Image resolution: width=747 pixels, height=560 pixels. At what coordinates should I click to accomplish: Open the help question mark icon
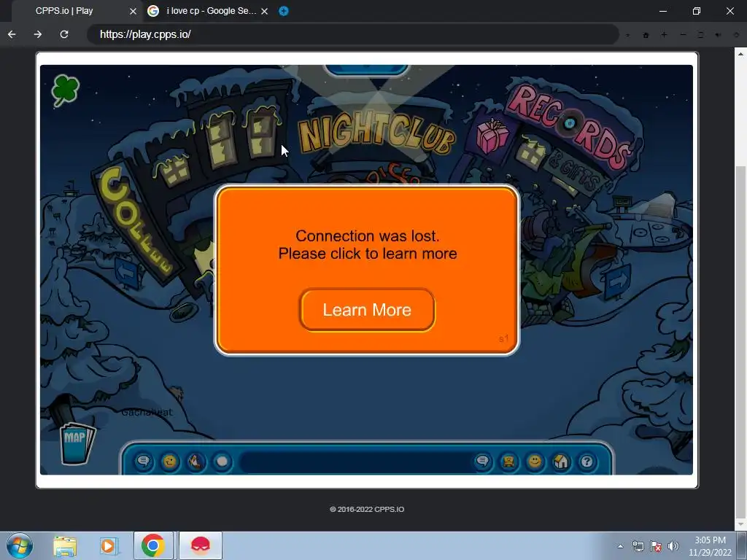(587, 462)
